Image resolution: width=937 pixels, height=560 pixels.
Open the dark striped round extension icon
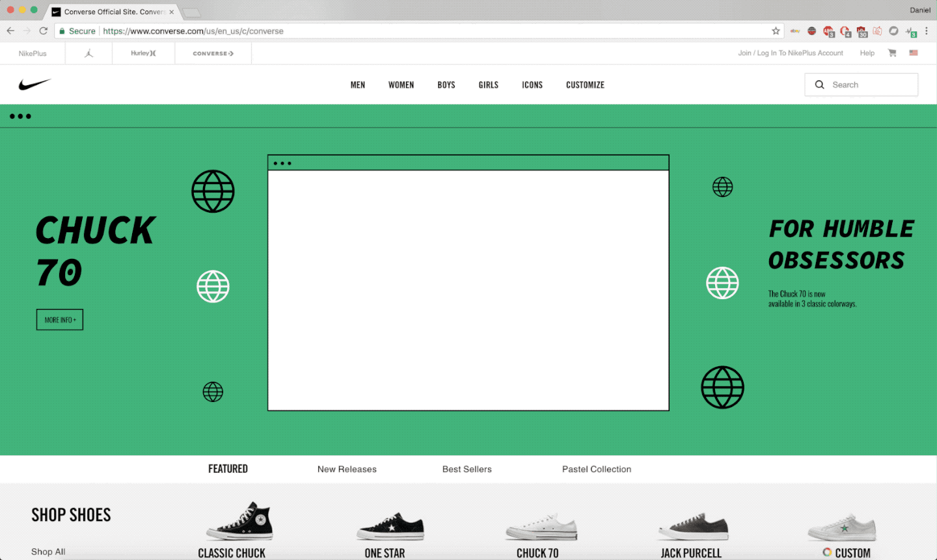pos(811,31)
